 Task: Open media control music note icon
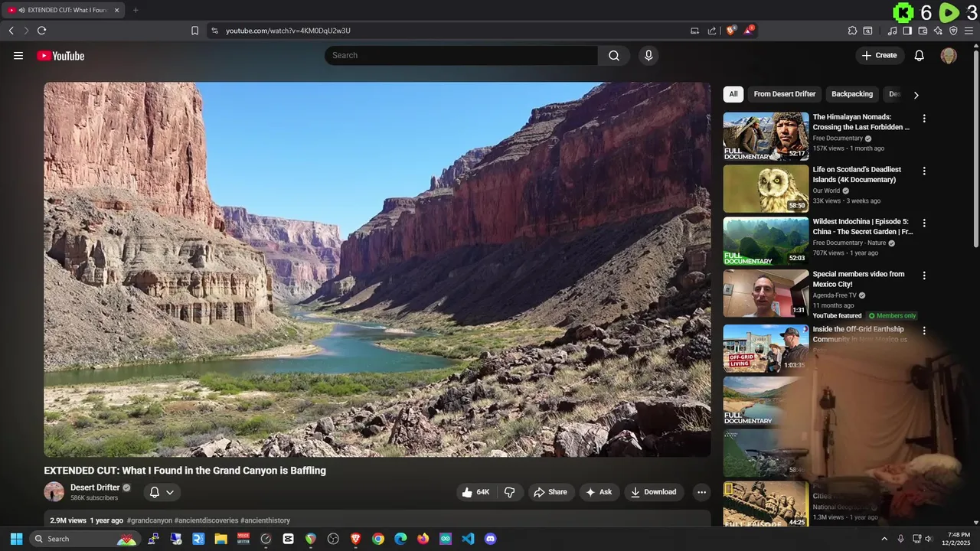[892, 31]
